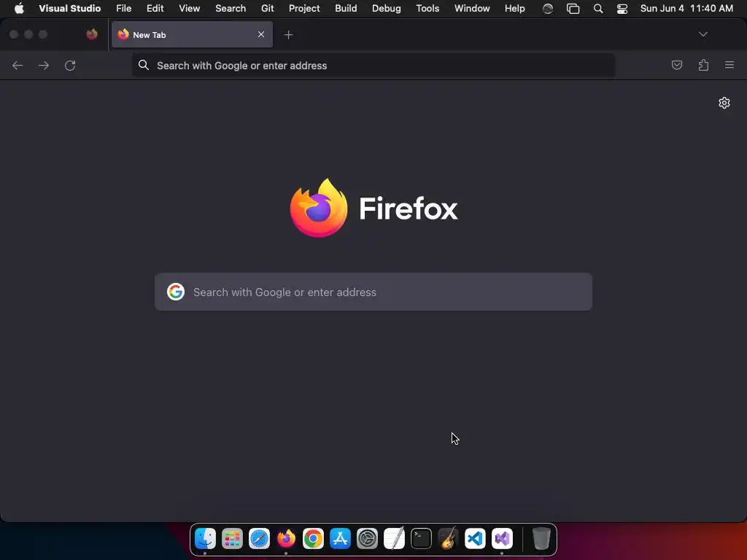Open Terminal from the Dock
Screen dimensions: 747x560
pos(421,539)
